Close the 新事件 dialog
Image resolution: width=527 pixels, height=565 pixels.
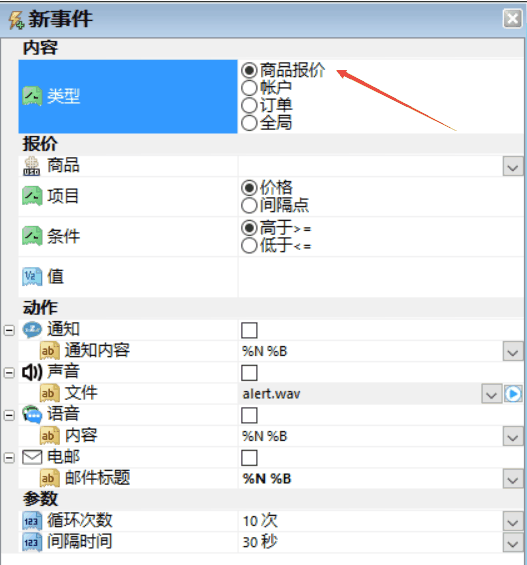click(x=512, y=19)
